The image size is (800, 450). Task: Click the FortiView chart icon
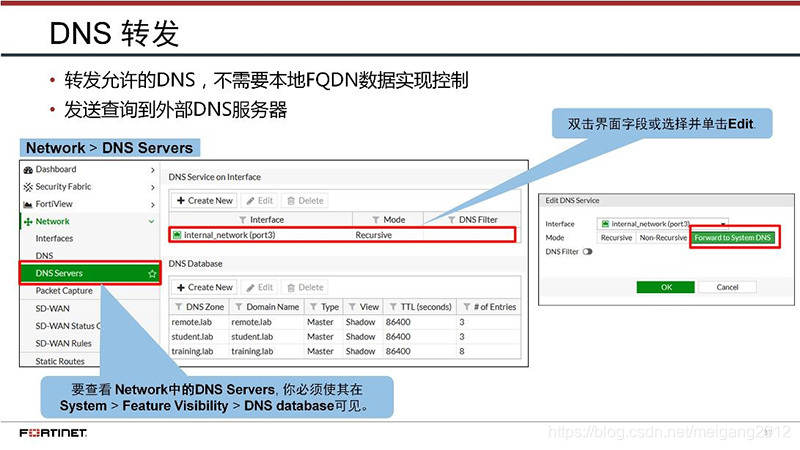click(x=28, y=205)
